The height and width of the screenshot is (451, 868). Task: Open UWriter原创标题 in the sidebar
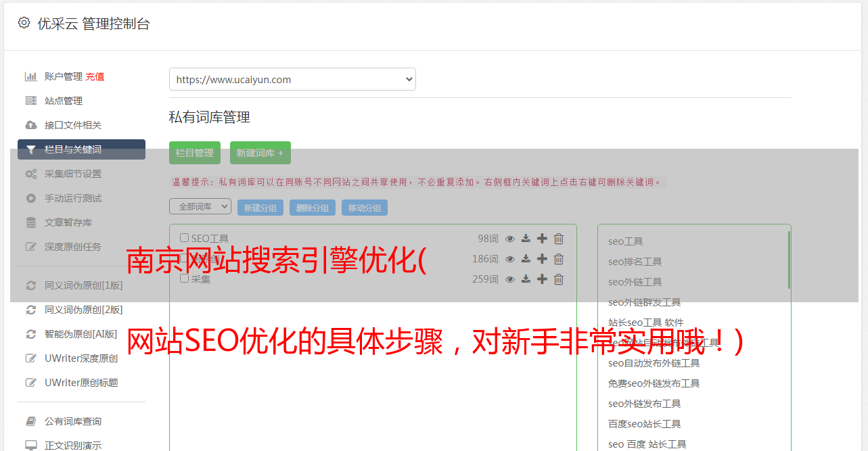(x=81, y=383)
